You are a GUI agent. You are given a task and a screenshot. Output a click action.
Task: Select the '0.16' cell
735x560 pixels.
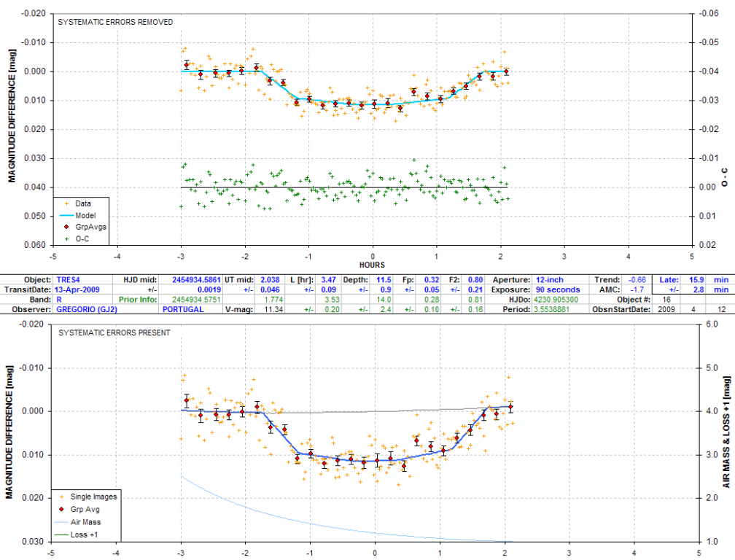[x=475, y=309]
